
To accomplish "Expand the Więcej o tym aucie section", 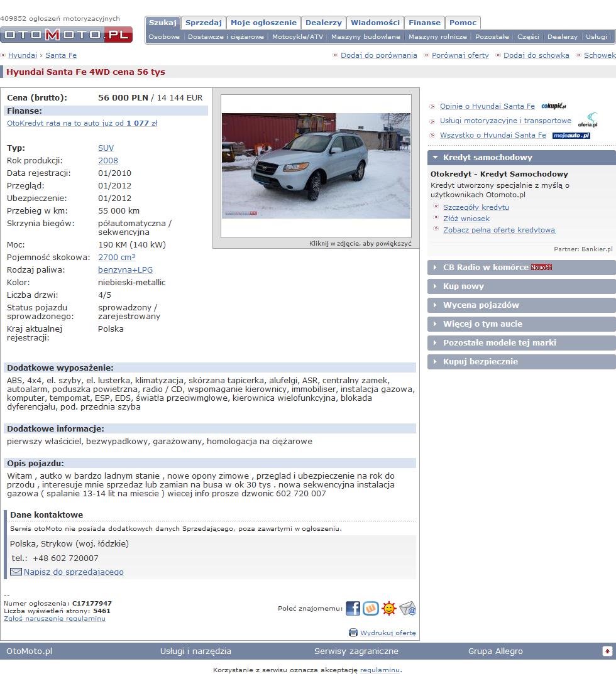I will click(x=522, y=324).
